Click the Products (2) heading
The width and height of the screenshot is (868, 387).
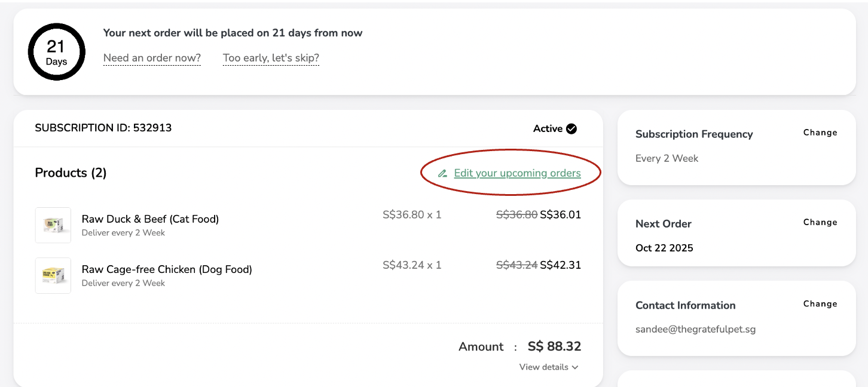[x=71, y=173]
